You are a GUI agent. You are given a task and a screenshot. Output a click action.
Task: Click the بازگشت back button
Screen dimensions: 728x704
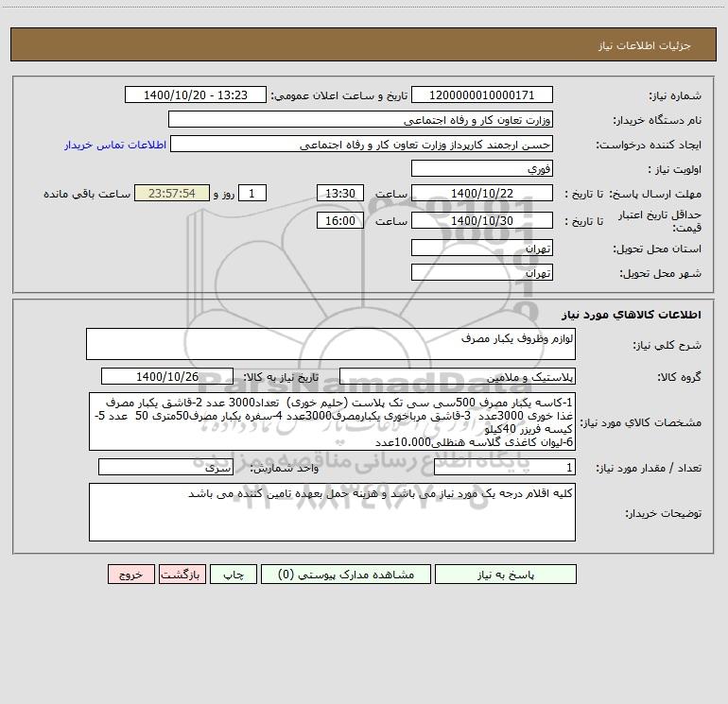click(182, 574)
